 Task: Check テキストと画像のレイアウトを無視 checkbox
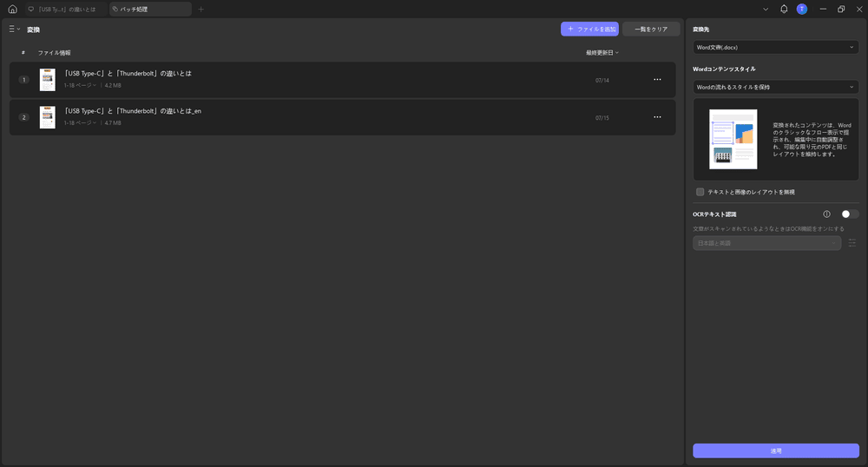coord(700,192)
